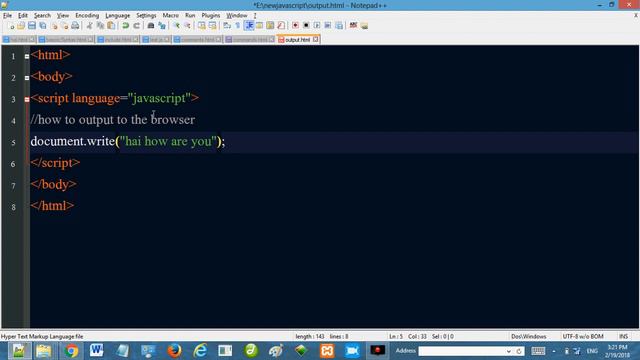Image resolution: width=640 pixels, height=360 pixels.
Task: Open XAMPP from the taskbar
Action: [x=327, y=351]
